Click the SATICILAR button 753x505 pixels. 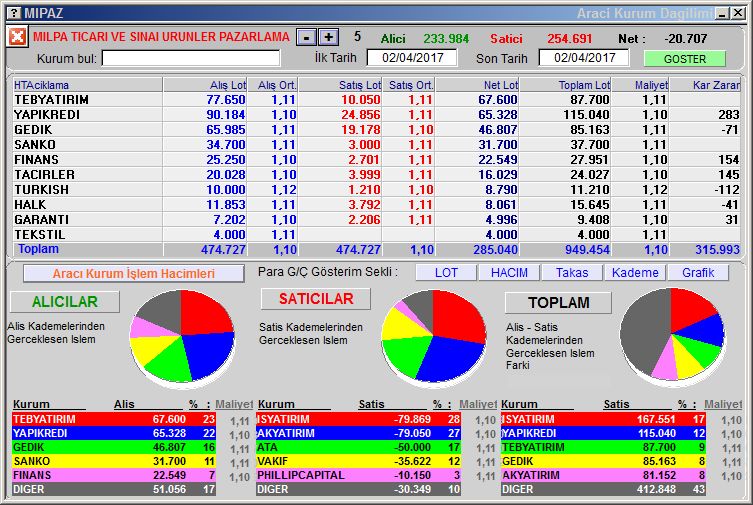[x=316, y=299]
